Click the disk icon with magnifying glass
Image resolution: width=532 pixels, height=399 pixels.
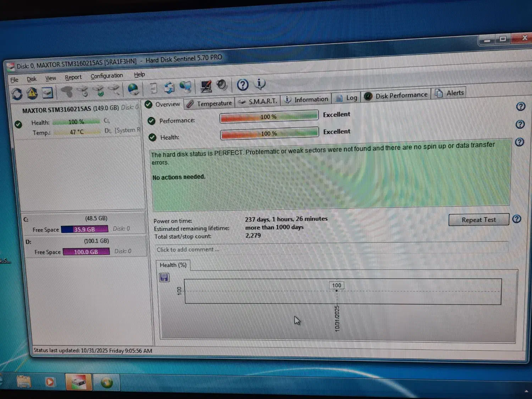(x=113, y=90)
